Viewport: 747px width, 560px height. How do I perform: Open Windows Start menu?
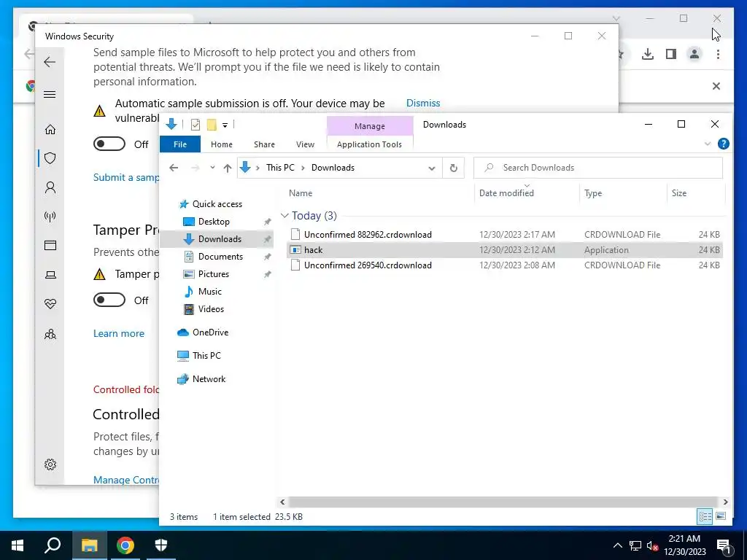[18, 545]
